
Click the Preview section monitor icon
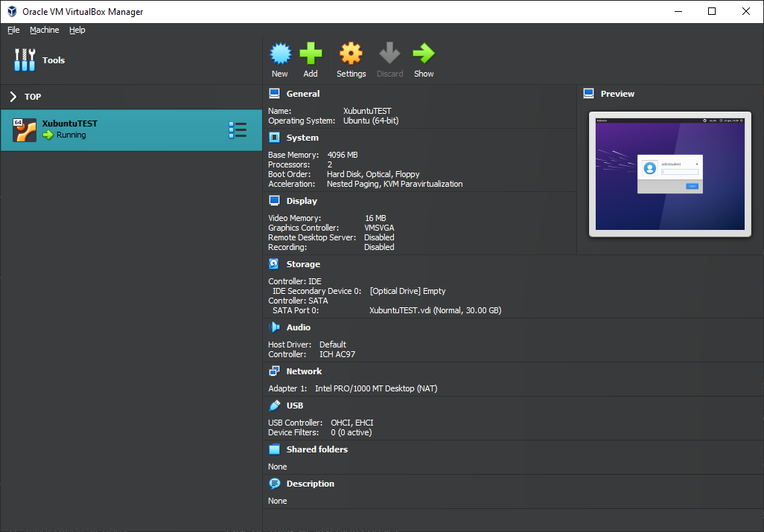pyautogui.click(x=588, y=94)
